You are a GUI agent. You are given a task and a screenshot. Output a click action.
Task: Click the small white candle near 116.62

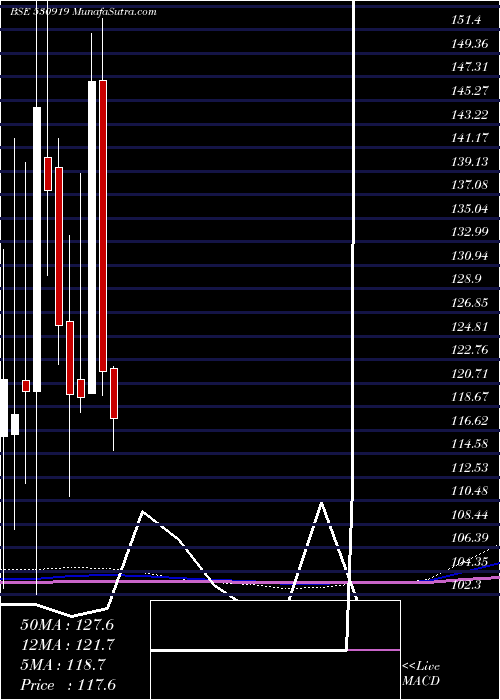tap(15, 424)
